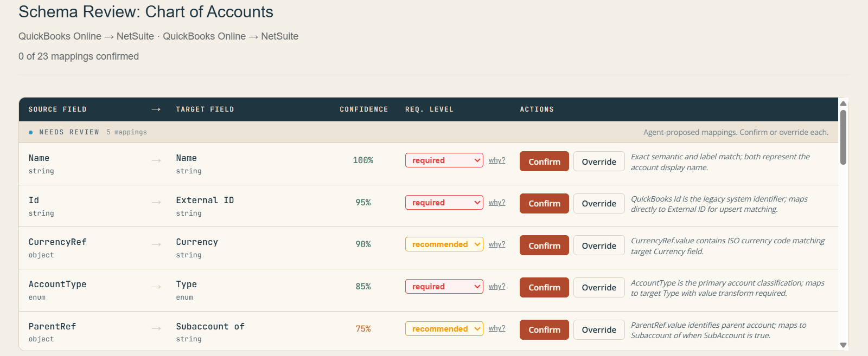Open requirement level dropdown for Id row

click(x=444, y=203)
